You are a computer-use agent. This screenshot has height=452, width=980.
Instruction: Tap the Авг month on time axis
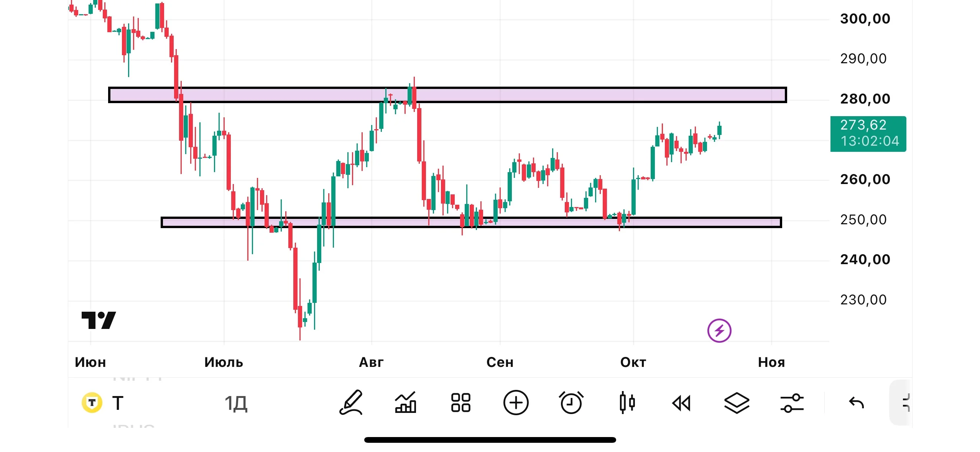pos(371,362)
